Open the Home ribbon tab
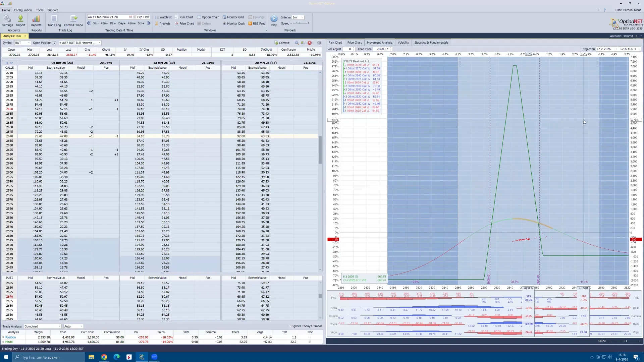Image resolution: width=644 pixels, height=362 pixels. point(6,10)
